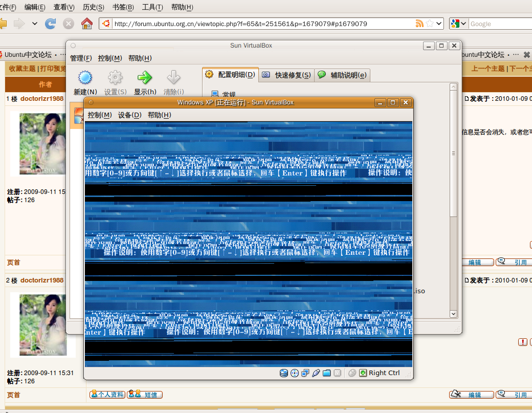Click the Top (页首) link under post 1
This screenshot has width=532, height=413.
click(x=14, y=263)
